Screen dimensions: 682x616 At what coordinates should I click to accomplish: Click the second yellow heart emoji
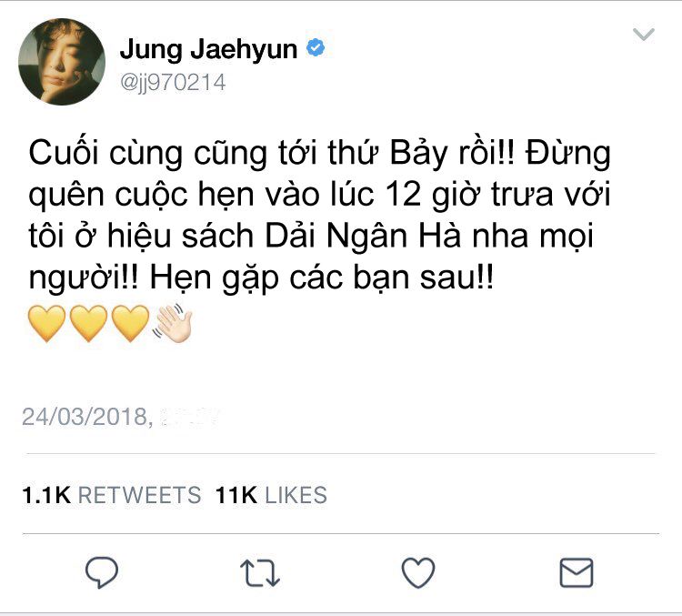[x=88, y=323]
